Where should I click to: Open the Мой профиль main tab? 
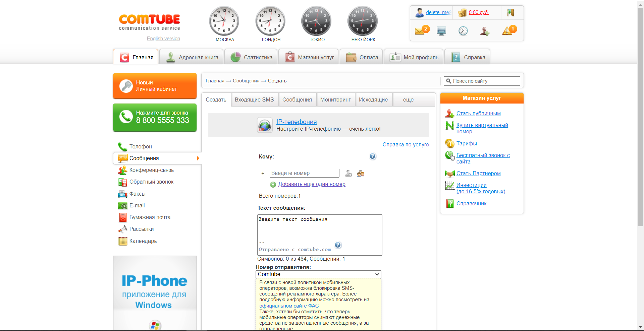pos(414,57)
